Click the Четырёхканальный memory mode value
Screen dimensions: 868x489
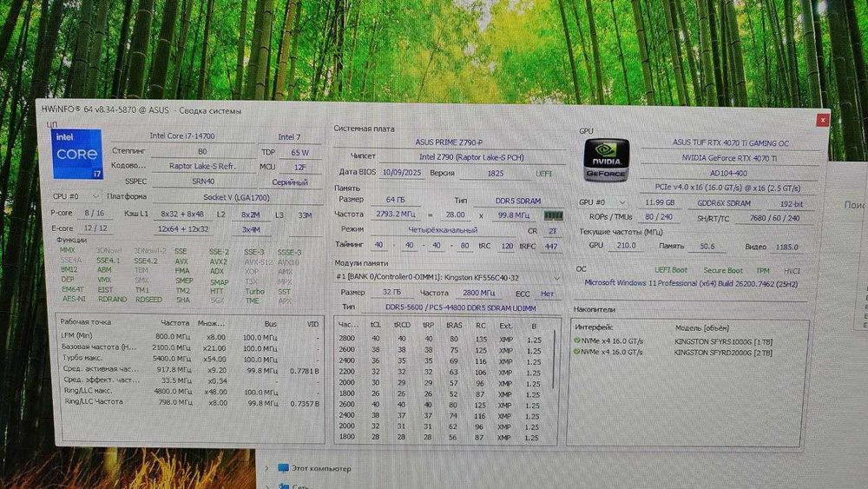443,230
